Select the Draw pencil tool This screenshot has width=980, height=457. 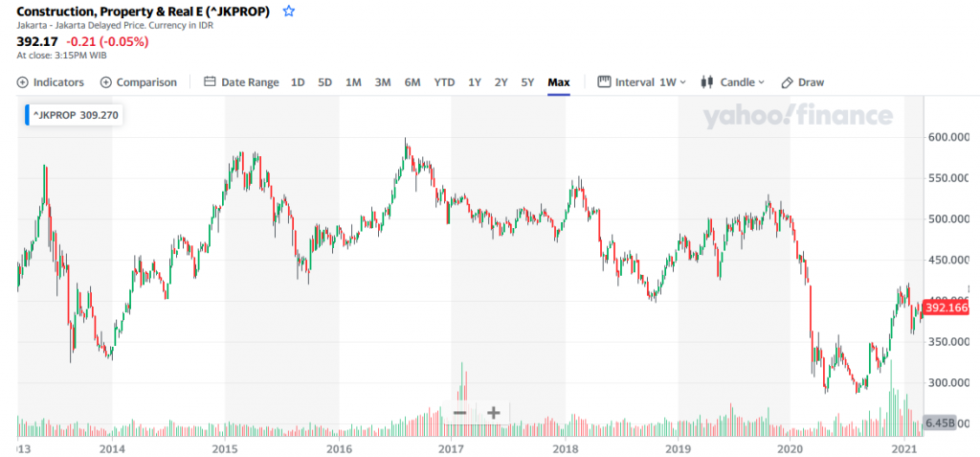coord(788,82)
